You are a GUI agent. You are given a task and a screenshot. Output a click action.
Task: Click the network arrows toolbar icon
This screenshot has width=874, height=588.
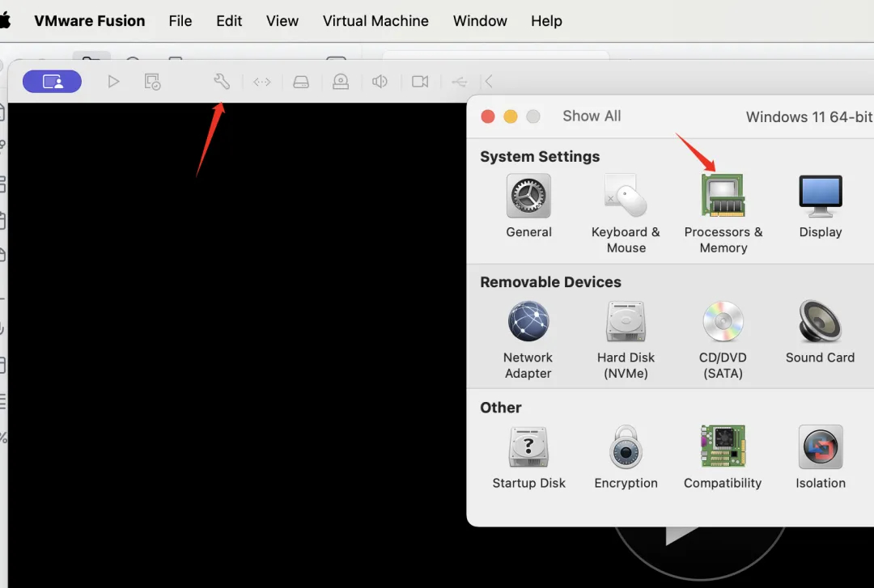pos(262,82)
